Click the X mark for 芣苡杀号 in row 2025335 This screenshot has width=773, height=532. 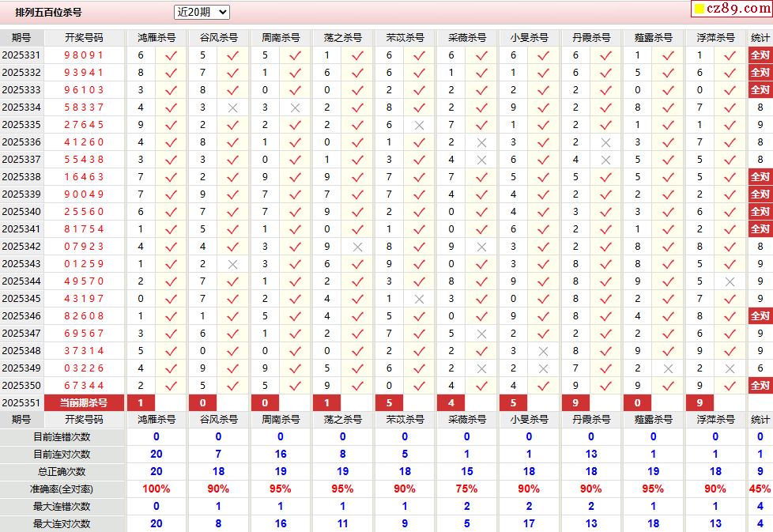[x=419, y=125]
